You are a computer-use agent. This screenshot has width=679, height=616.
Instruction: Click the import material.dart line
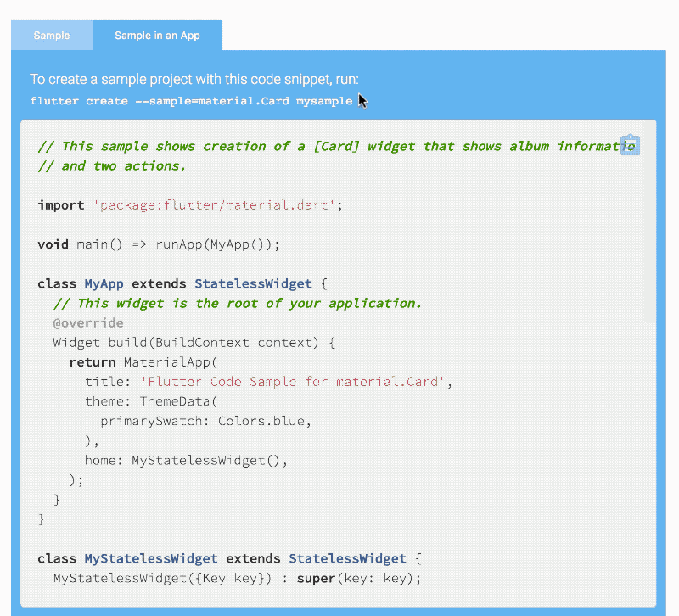(190, 205)
